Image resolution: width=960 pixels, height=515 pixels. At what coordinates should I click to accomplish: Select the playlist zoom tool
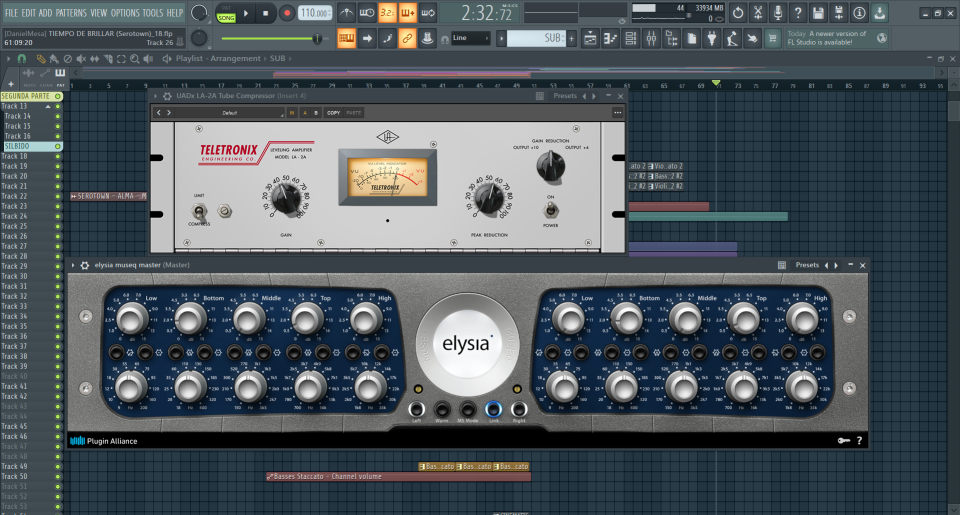[134, 59]
